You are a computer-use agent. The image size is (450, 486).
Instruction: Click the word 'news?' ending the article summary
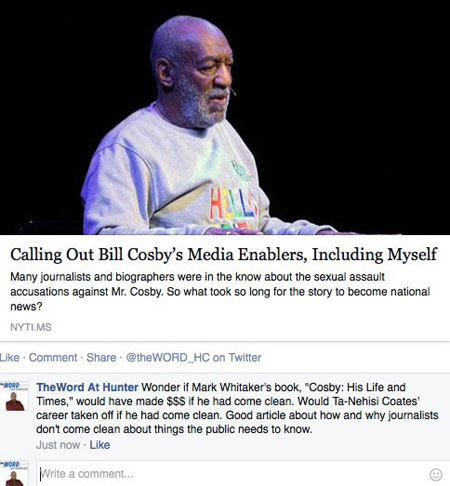tap(26, 307)
